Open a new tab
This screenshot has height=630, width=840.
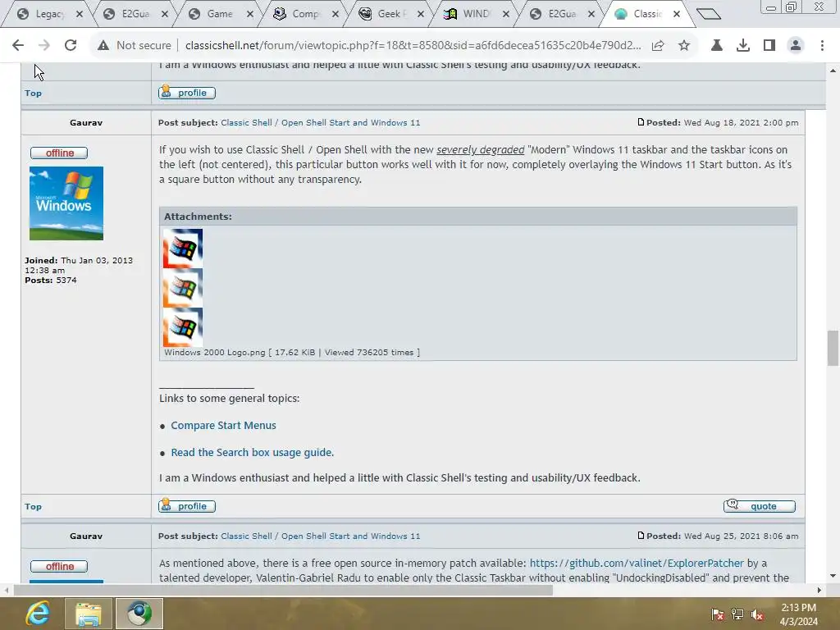click(709, 14)
